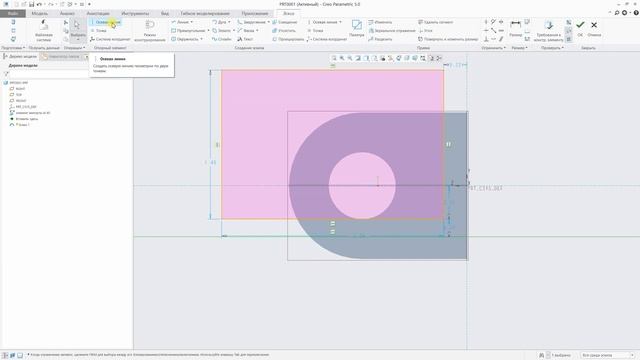Expand the Setup group dropdown
The image size is (640, 360).
coord(13,48)
